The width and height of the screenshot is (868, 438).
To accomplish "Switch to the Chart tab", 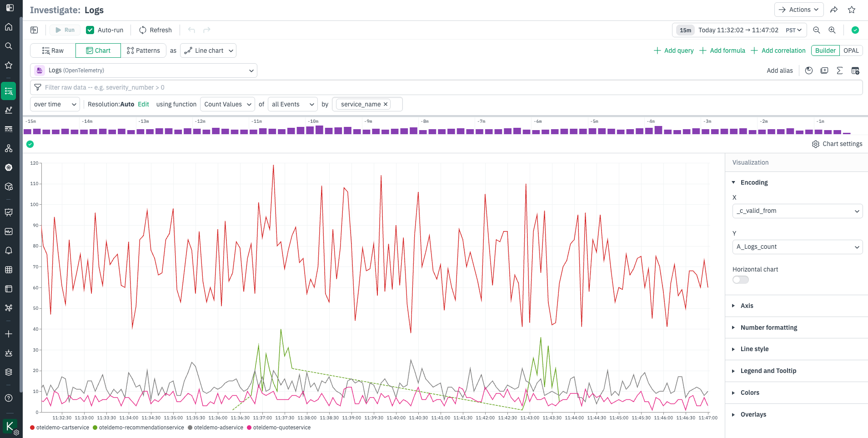I will [x=98, y=50].
